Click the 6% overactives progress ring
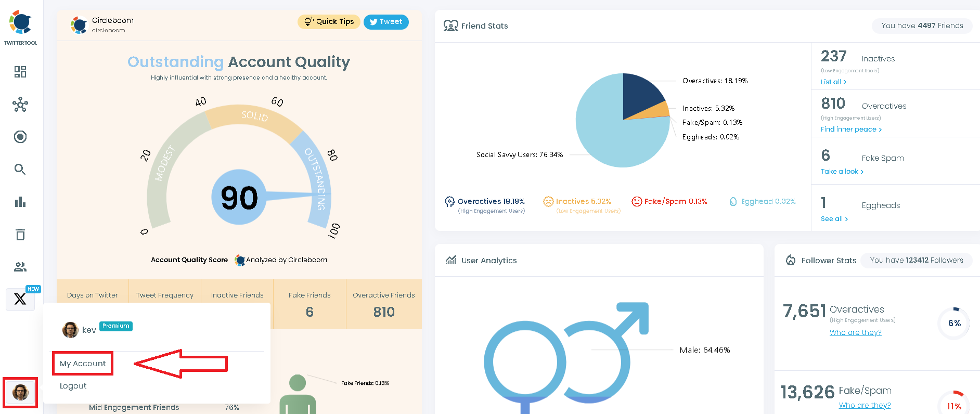This screenshot has height=414, width=980. 954,323
